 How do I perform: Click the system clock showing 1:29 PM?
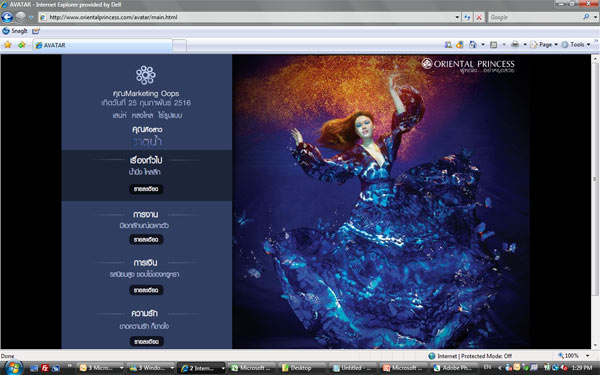[582, 368]
